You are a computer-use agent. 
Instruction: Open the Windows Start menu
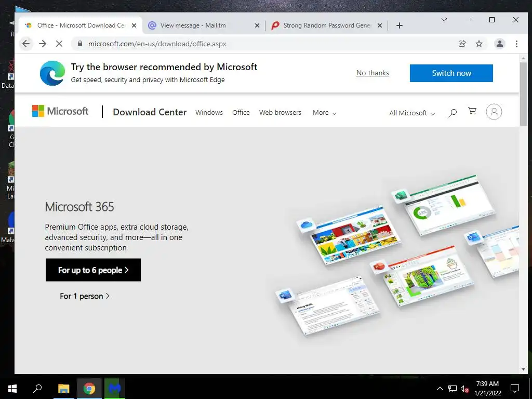click(12, 389)
